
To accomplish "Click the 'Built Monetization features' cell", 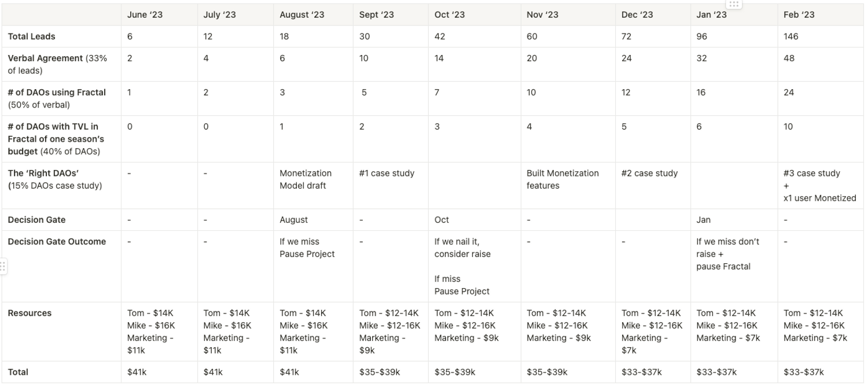I will pos(562,179).
